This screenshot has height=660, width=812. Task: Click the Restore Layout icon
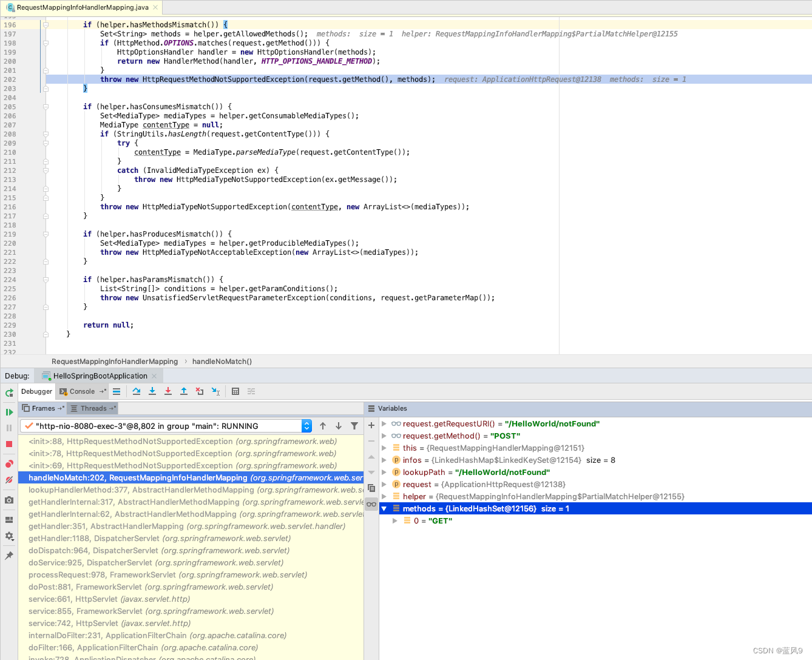tap(9, 520)
